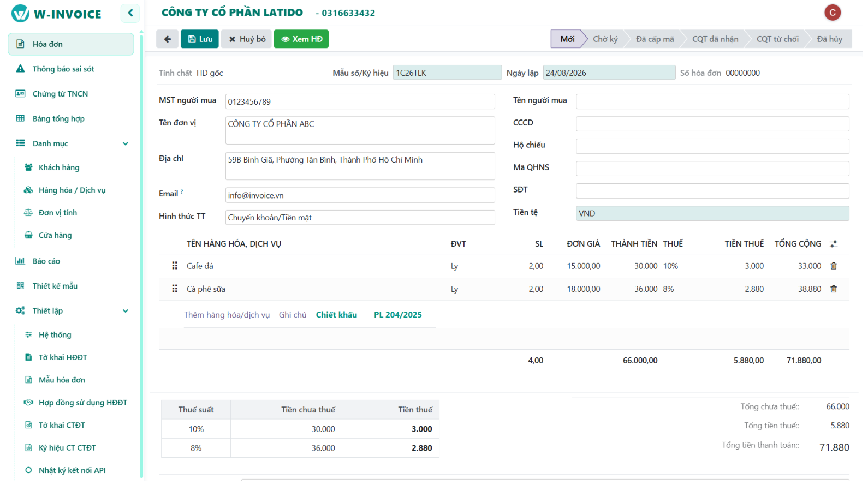Click the 15.000,00 unit price cell
The height and width of the screenshot is (491, 868).
click(x=583, y=266)
